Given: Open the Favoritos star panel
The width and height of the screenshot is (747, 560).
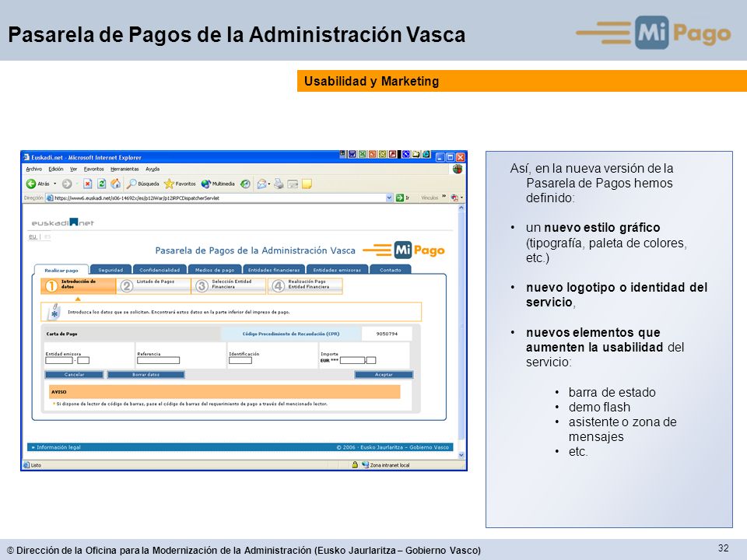Looking at the screenshot, I should [180, 184].
